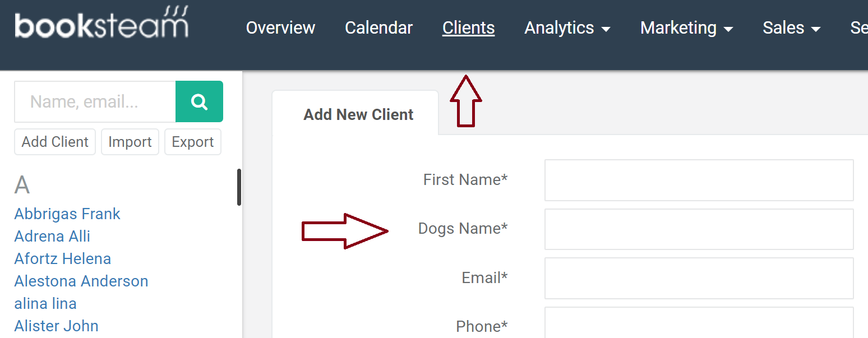Click inside the First Name field

click(698, 179)
